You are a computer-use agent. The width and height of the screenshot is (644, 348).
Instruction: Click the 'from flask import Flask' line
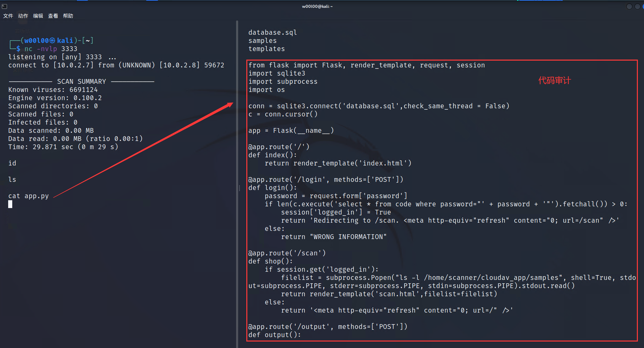pos(366,65)
